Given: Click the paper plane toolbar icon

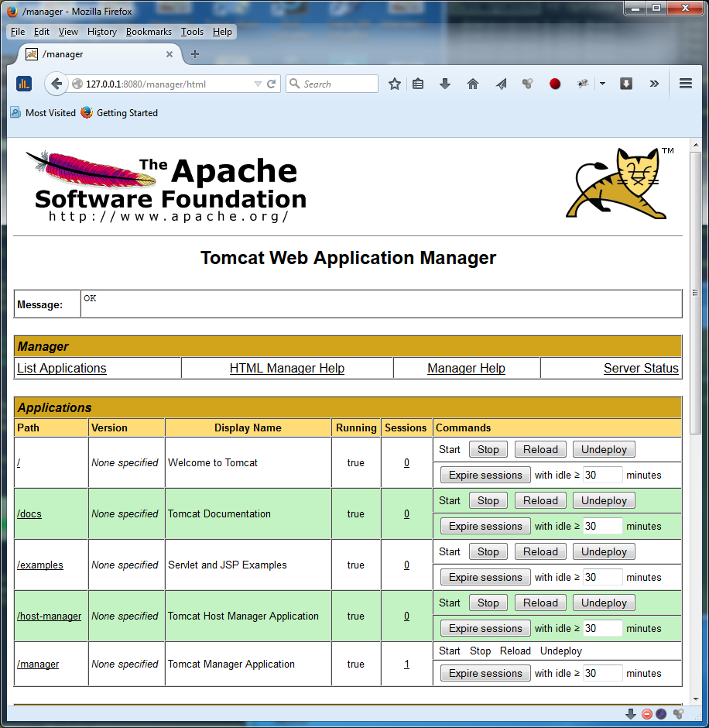Looking at the screenshot, I should [501, 84].
